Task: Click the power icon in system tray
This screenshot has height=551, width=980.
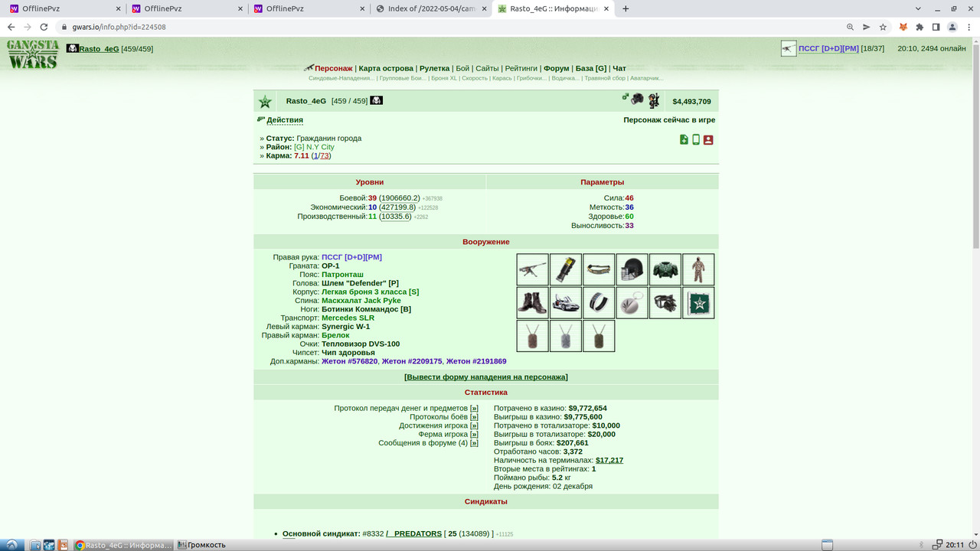Action: click(x=972, y=545)
